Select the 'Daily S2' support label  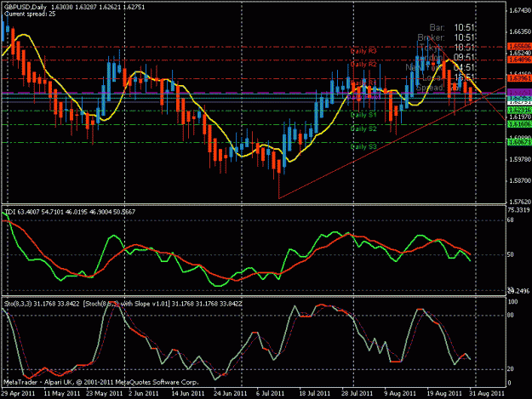point(363,128)
